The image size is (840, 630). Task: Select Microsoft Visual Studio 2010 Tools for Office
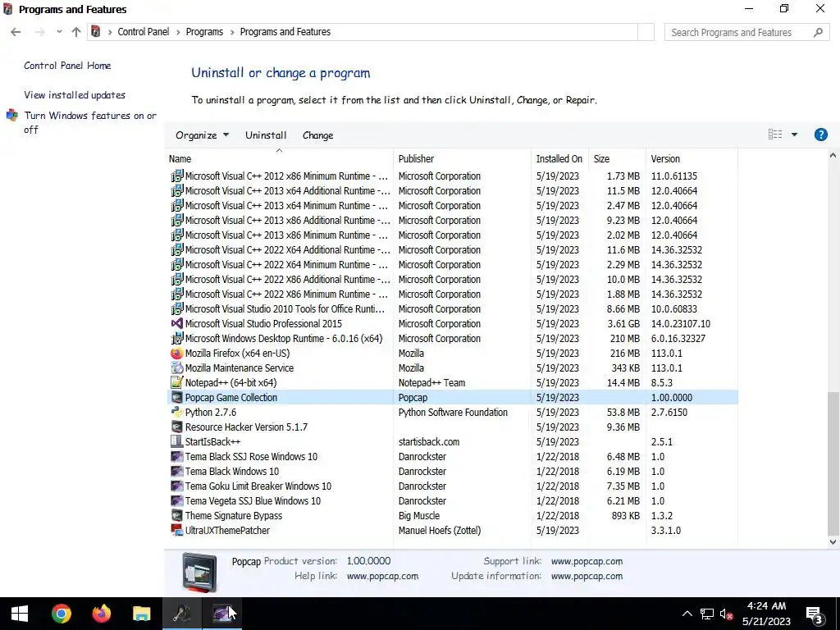453,309
